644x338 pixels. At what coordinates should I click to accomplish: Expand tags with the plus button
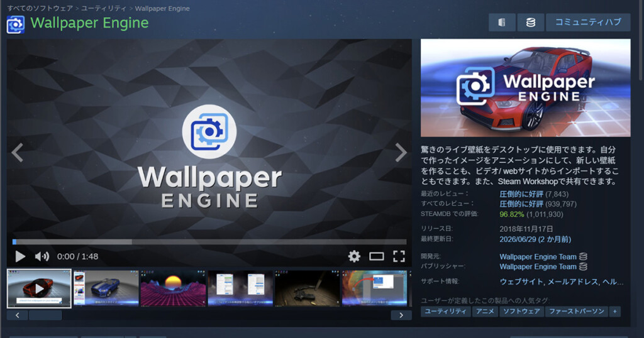tap(615, 312)
